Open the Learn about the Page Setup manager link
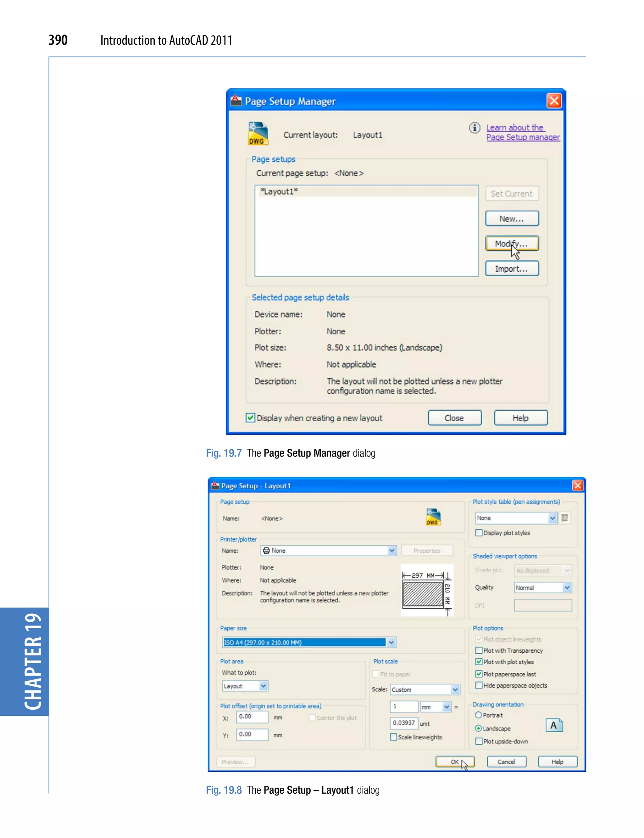The width and height of the screenshot is (644, 838). click(x=523, y=132)
